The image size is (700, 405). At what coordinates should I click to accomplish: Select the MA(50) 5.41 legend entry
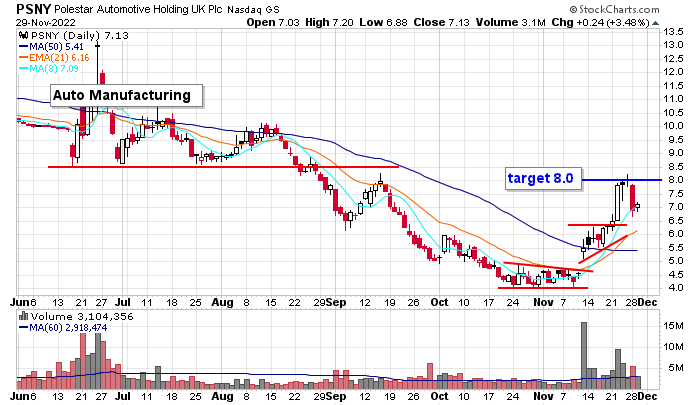(x=51, y=46)
